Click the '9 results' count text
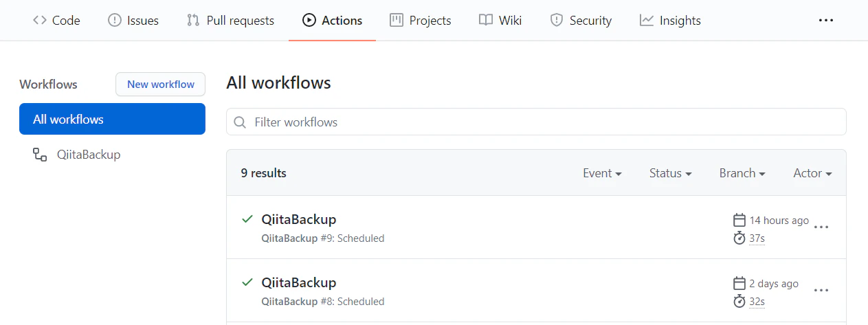 [263, 173]
